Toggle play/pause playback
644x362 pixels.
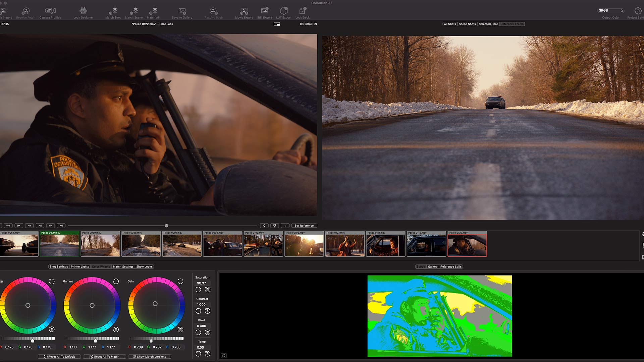click(x=40, y=226)
